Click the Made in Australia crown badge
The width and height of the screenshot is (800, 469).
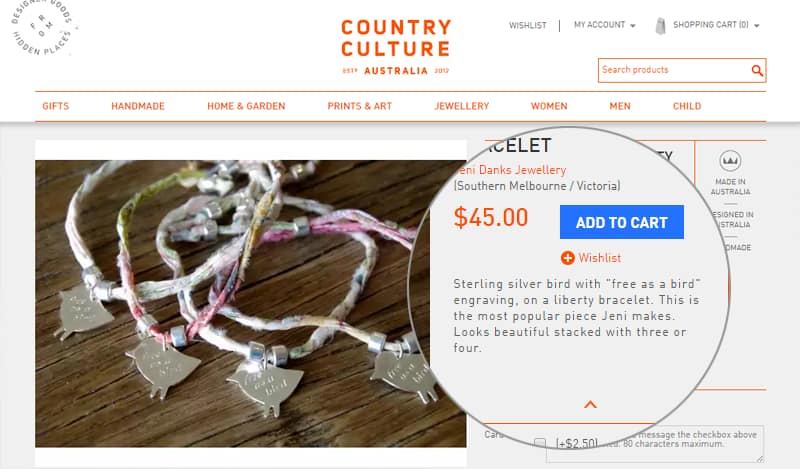[730, 161]
